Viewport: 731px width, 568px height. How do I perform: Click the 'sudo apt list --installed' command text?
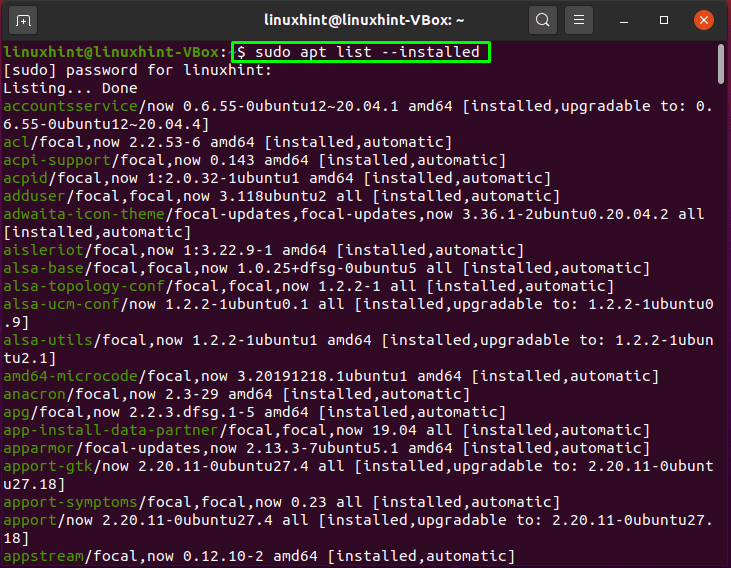pos(367,52)
